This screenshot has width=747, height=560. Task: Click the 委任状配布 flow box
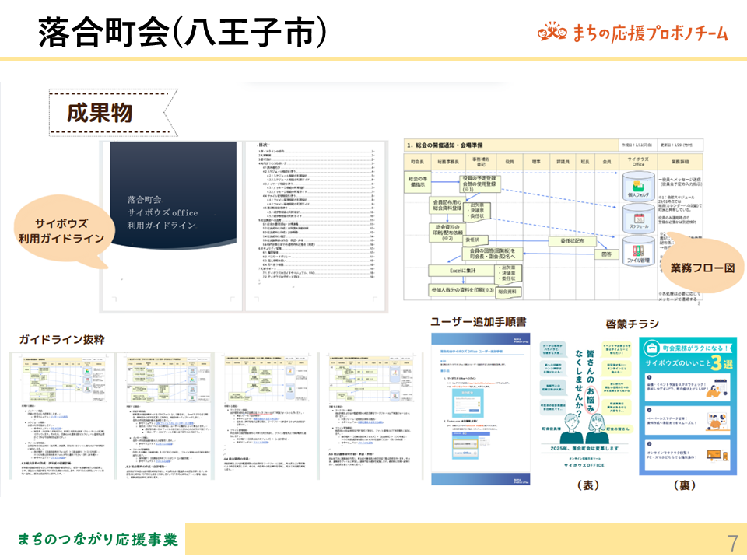tap(572, 241)
